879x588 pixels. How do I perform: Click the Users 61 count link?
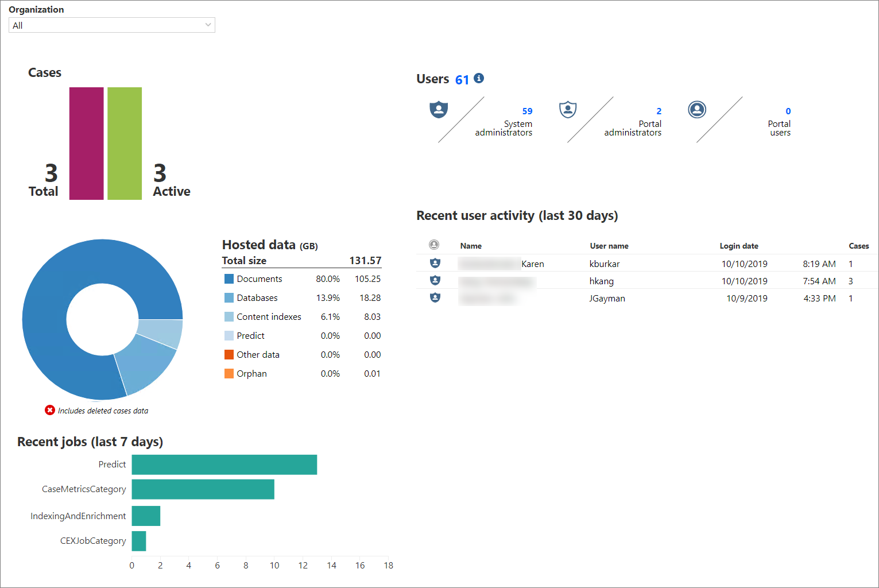(462, 79)
